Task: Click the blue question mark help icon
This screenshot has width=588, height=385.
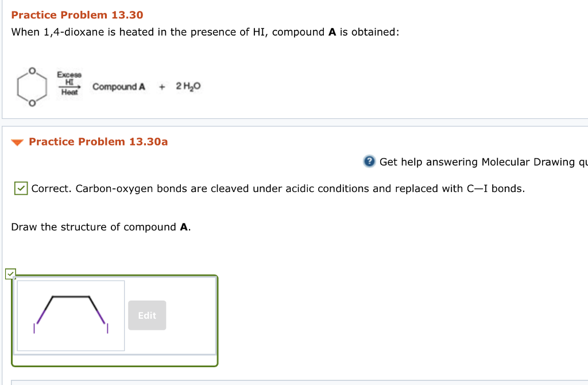Action: click(x=368, y=162)
